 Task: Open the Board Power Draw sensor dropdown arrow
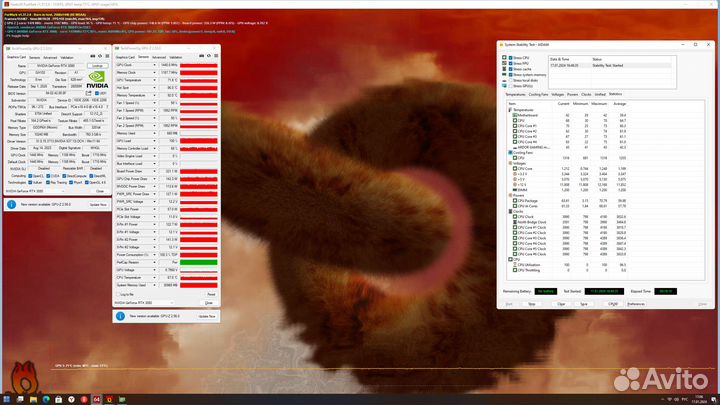[x=154, y=171]
